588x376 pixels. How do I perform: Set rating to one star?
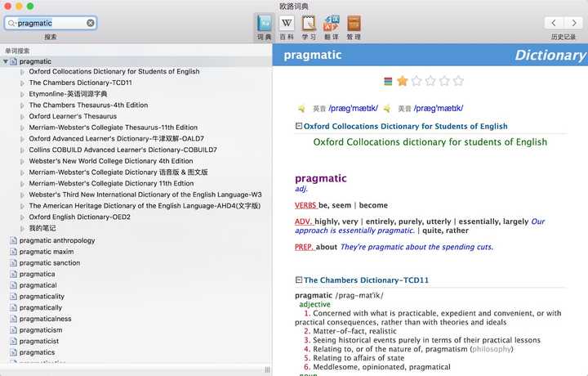pyautogui.click(x=403, y=81)
